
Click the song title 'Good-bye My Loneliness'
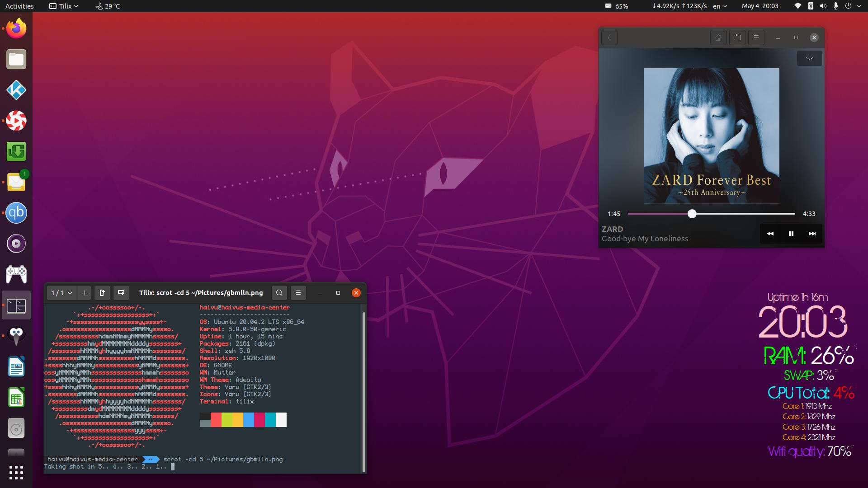pyautogui.click(x=645, y=239)
